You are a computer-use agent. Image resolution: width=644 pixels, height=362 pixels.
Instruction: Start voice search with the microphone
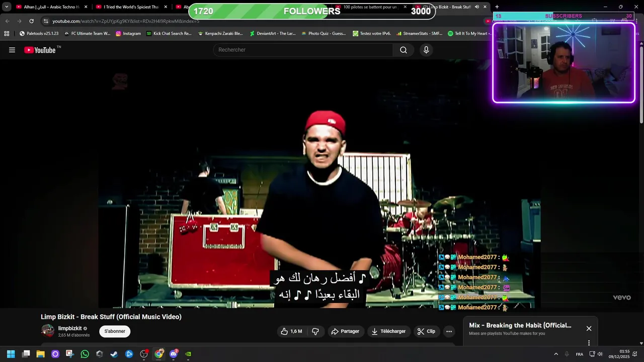426,50
